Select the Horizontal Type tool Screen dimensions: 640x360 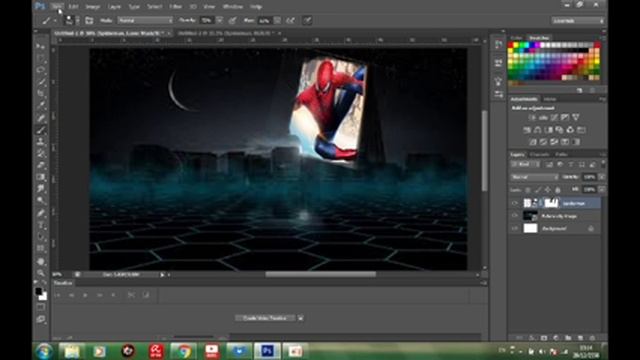pos(41,225)
